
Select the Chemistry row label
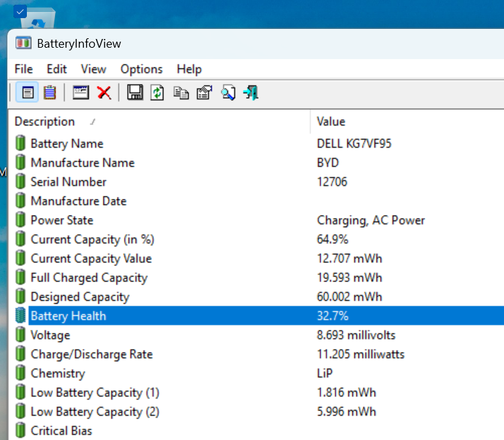click(x=58, y=373)
